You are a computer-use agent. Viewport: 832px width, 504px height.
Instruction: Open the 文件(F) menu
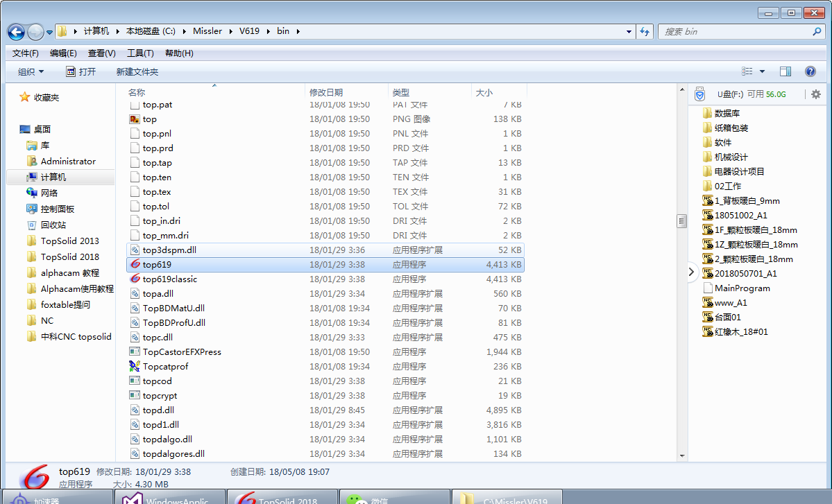pos(26,53)
